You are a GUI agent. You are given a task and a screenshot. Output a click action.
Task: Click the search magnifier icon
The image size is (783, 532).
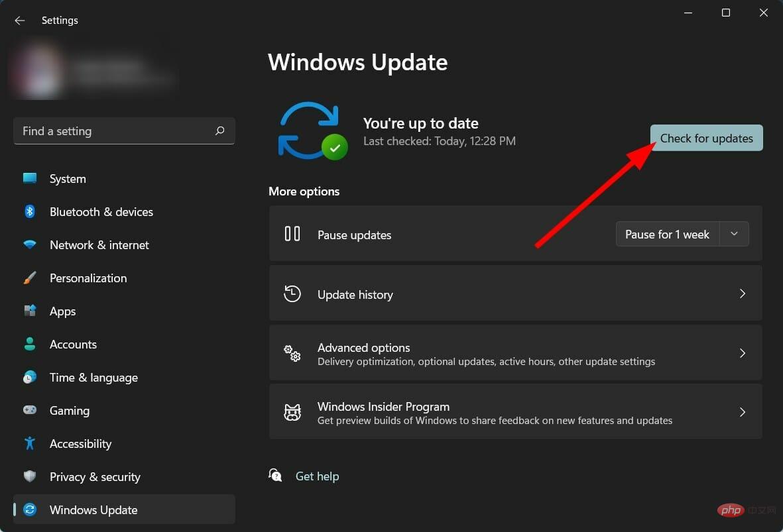[x=220, y=131]
